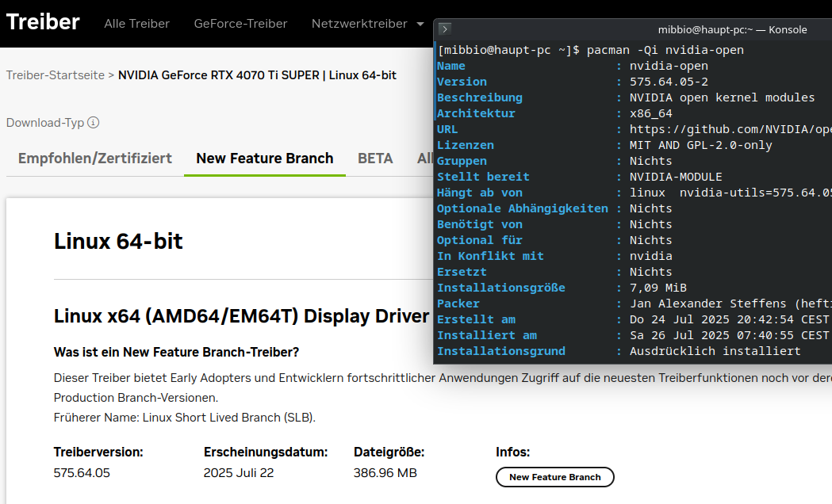
Task: Click the Erstellt am date in Konsole
Action: click(730, 319)
